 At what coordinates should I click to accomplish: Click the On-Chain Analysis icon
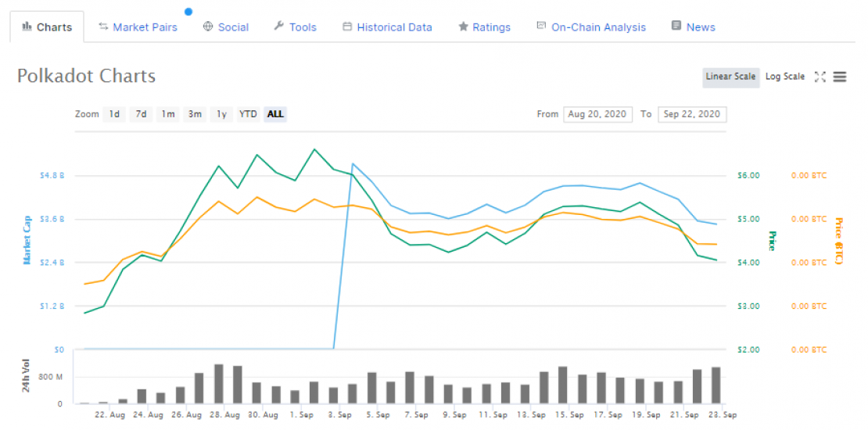click(541, 27)
